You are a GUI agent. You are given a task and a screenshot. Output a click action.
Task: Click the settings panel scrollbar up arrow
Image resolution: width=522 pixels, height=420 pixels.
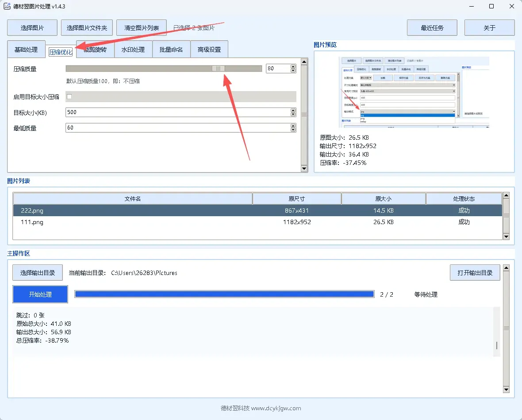click(304, 62)
